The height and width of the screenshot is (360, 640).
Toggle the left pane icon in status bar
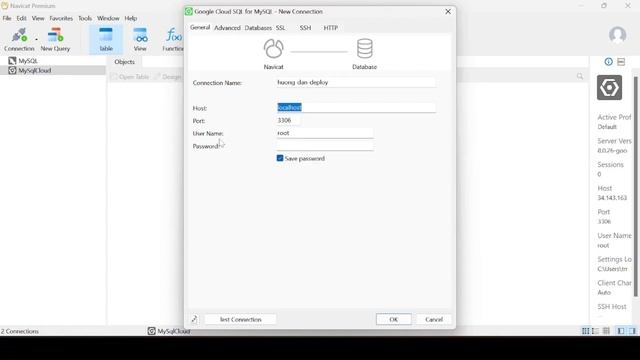click(621, 331)
